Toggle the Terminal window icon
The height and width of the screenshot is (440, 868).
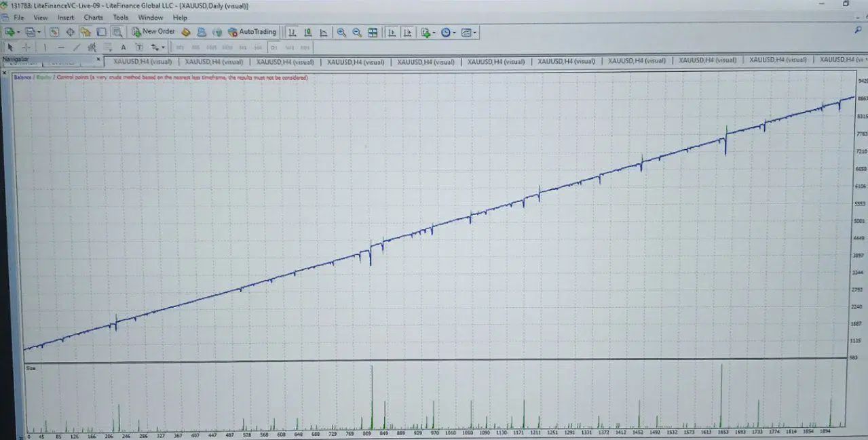[101, 32]
